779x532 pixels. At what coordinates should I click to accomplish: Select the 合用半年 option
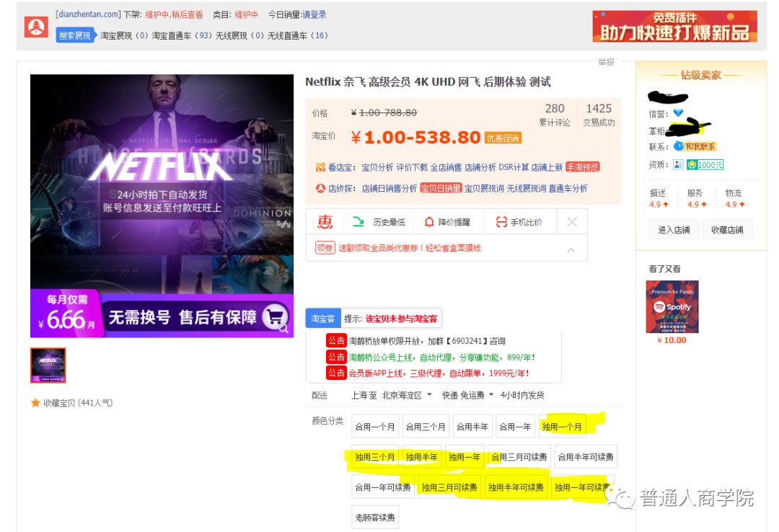pos(472,427)
